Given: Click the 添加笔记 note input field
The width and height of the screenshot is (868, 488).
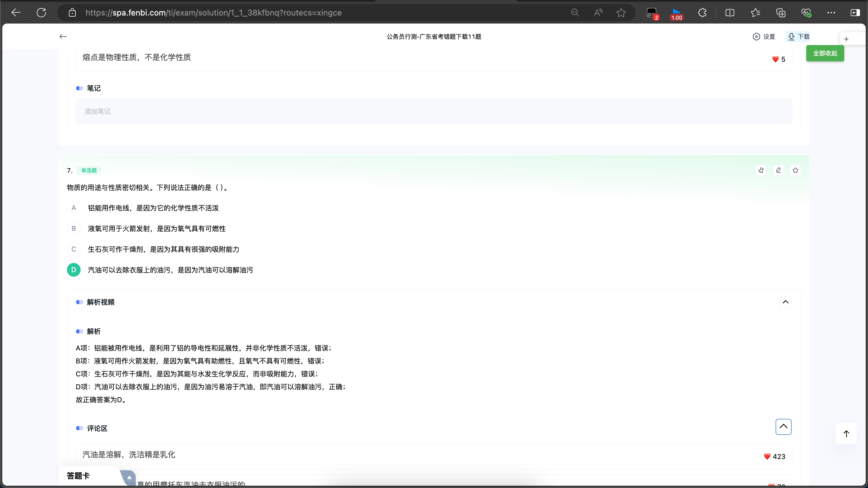Looking at the screenshot, I should click(434, 111).
